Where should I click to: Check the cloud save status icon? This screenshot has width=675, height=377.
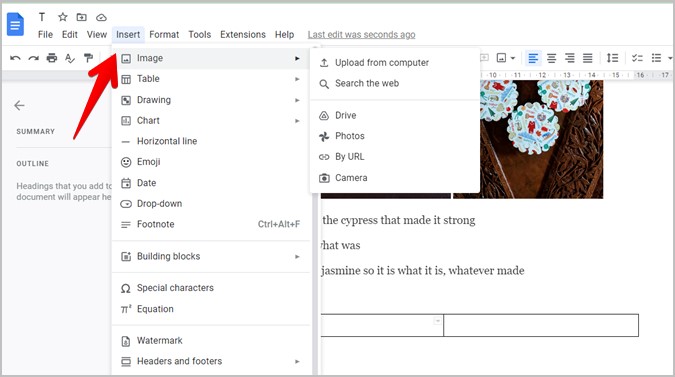click(x=101, y=18)
